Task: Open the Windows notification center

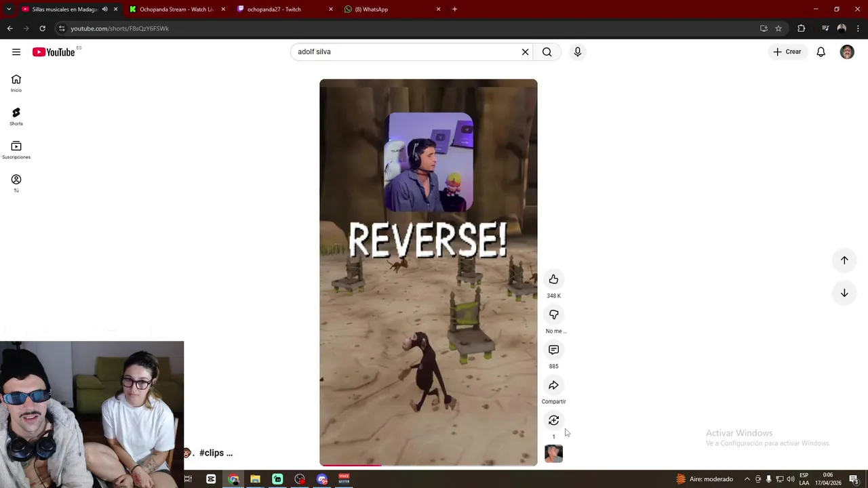Action: point(854,479)
